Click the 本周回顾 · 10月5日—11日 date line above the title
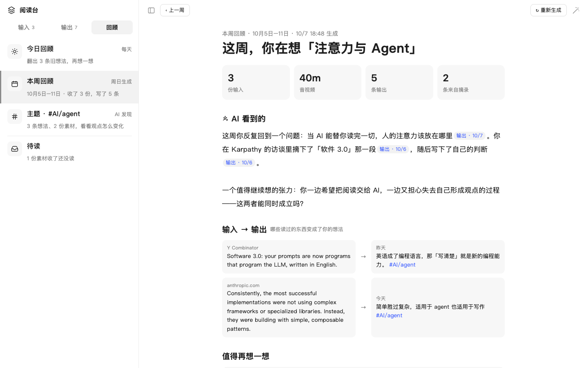This screenshot has width=588, height=368. point(280,34)
